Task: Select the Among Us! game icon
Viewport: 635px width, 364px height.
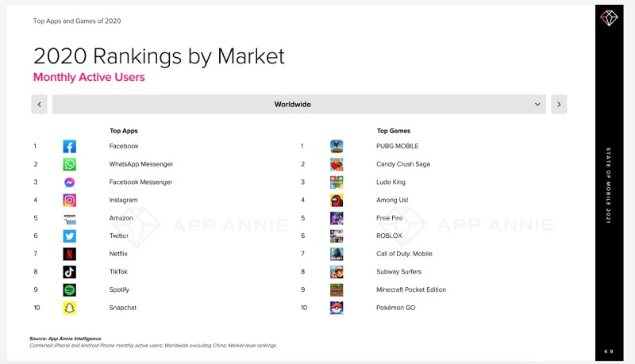Action: pyautogui.click(x=337, y=200)
